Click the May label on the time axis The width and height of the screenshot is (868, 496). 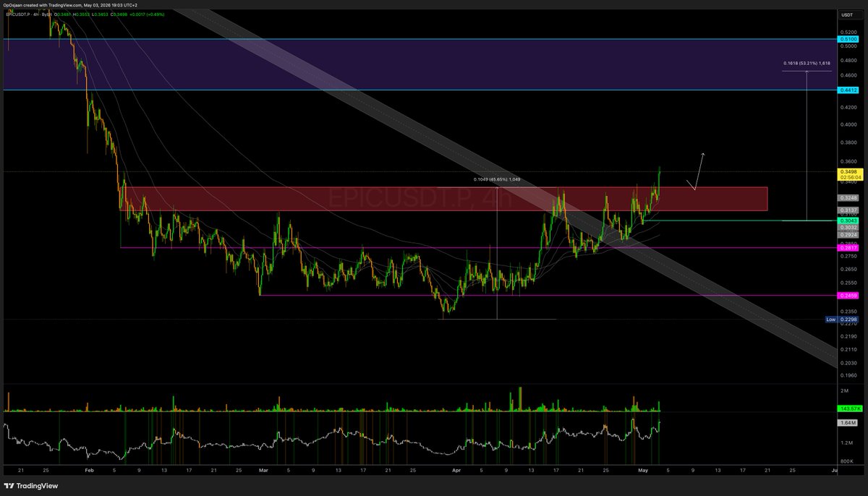tap(642, 471)
